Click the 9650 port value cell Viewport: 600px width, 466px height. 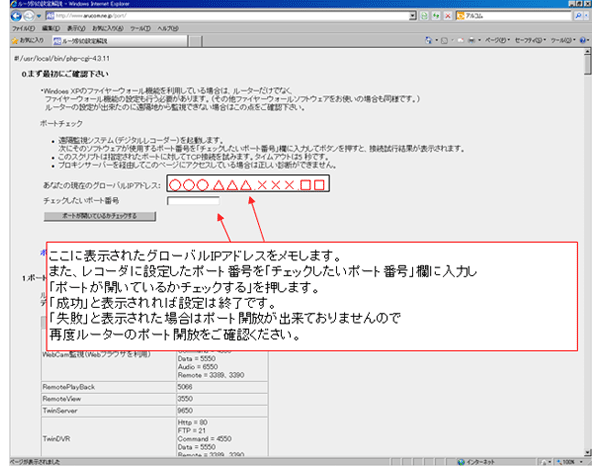[x=222, y=411]
